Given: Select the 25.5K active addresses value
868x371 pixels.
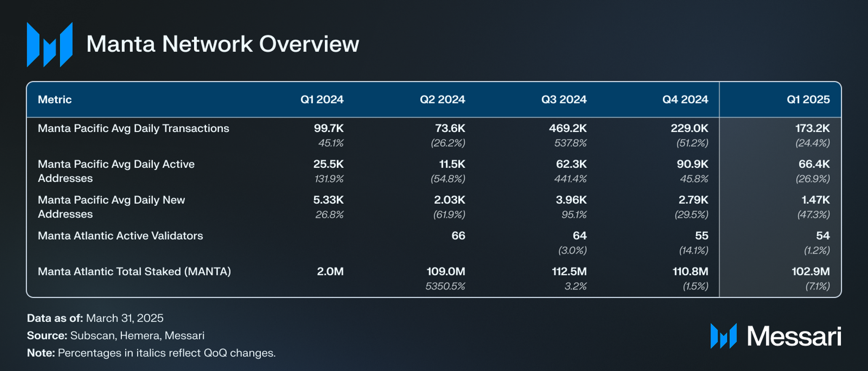Looking at the screenshot, I should pyautogui.click(x=328, y=164).
